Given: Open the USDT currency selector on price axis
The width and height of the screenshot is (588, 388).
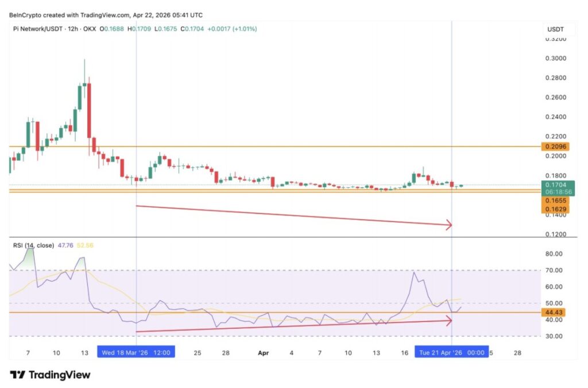Looking at the screenshot, I should pos(556,28).
